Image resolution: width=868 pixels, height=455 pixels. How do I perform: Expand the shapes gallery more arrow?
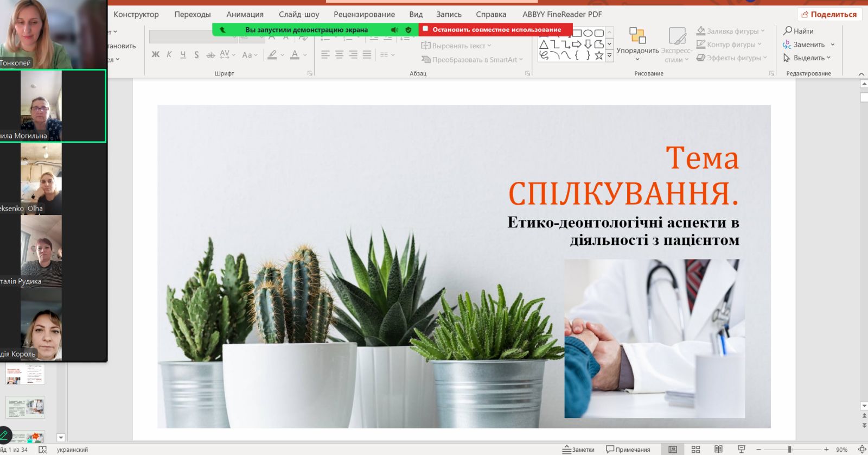click(x=610, y=55)
